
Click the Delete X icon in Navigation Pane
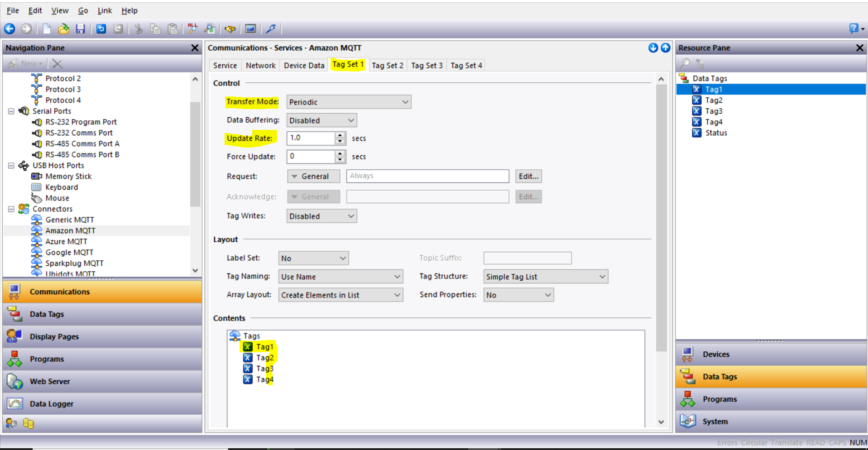point(57,64)
